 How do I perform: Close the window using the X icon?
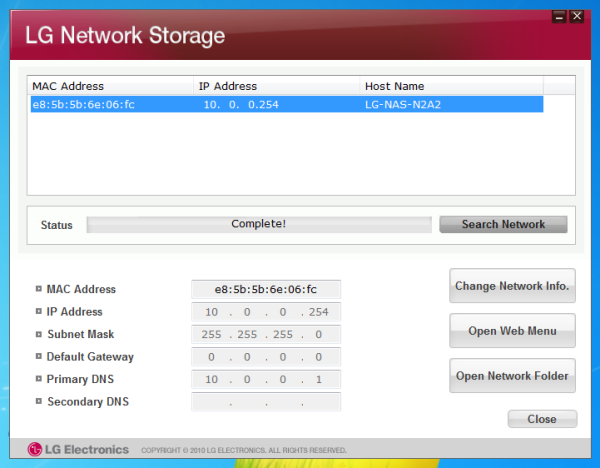tap(577, 16)
